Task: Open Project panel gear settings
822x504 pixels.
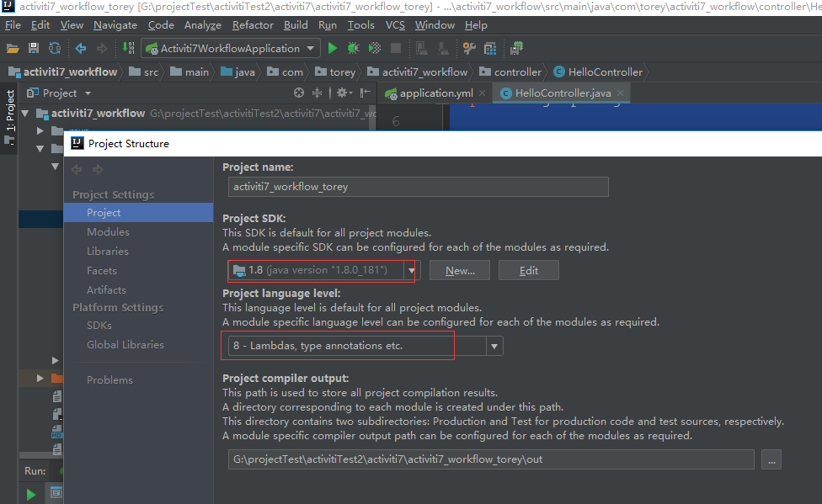Action: click(344, 93)
